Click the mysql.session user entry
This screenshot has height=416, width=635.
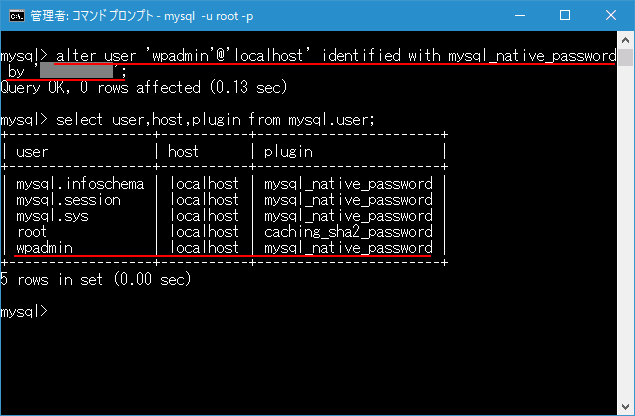click(72, 200)
